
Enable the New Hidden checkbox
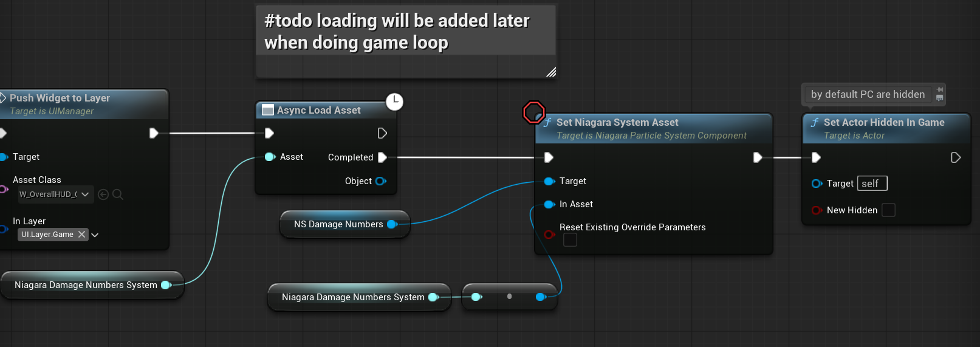pyautogui.click(x=888, y=210)
